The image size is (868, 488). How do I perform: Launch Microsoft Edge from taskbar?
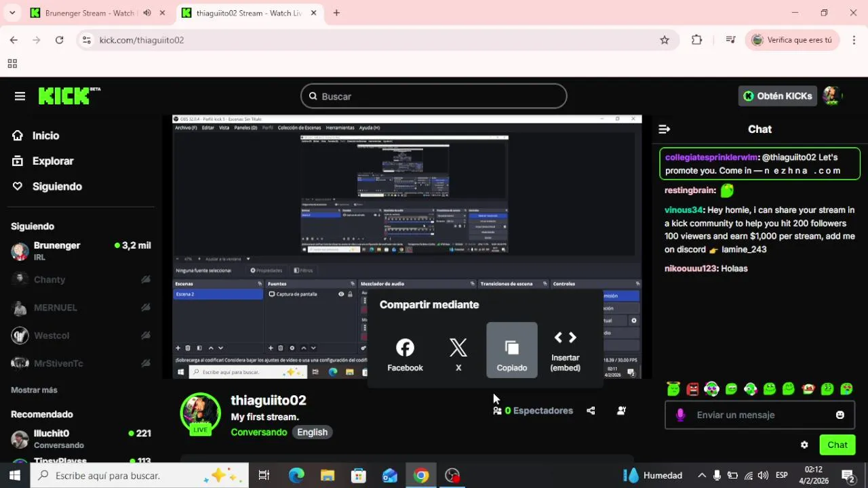click(x=296, y=475)
